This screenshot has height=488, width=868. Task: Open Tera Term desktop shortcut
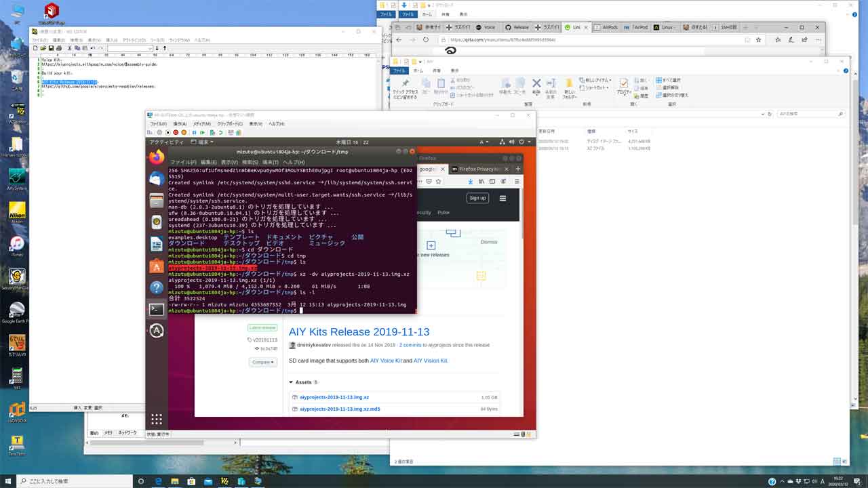pos(17,445)
